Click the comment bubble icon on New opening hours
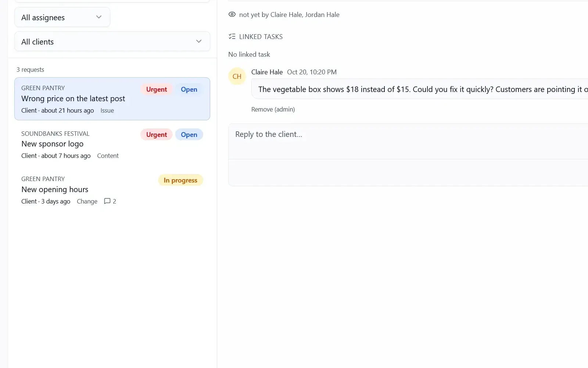Screen dimensions: 588x368 coord(107,201)
